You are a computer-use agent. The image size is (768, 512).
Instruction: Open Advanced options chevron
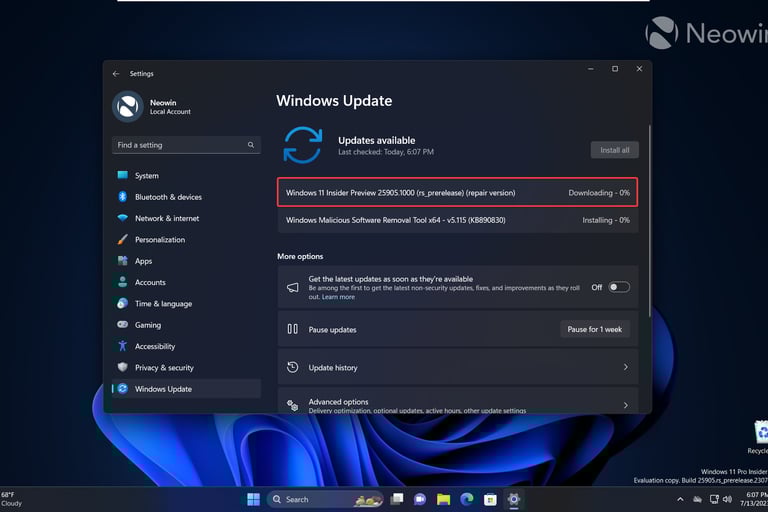point(625,405)
